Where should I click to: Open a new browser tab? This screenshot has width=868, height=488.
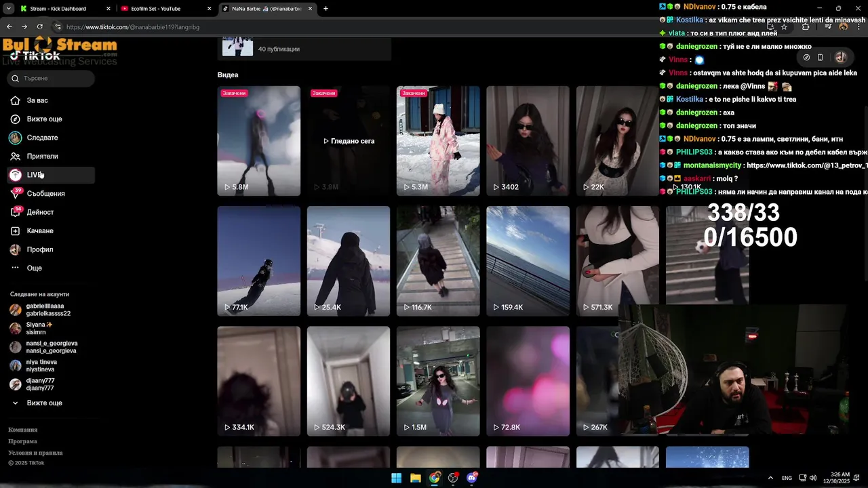[x=326, y=9]
